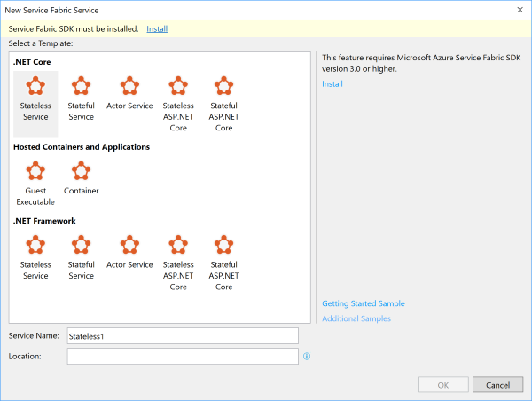This screenshot has height=401, width=532.
Task: Open the Additional Samples link
Action: click(356, 318)
